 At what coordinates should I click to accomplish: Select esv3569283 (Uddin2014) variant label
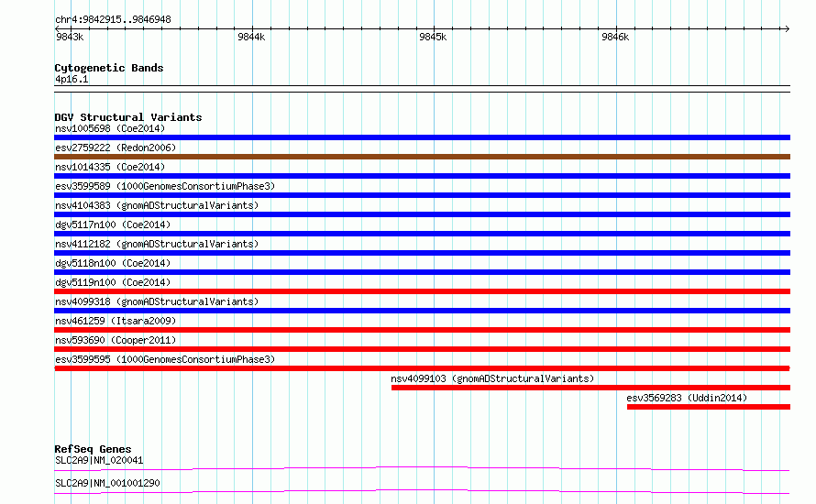687,398
